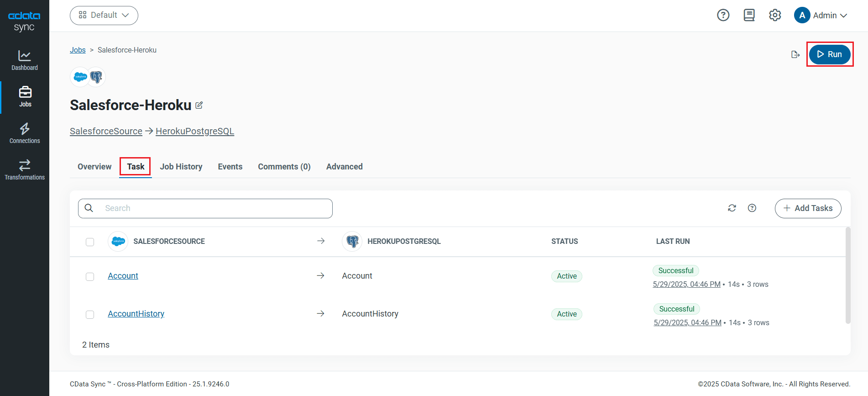Open the Dashboard from the sidebar
This screenshot has height=396, width=868.
tap(25, 60)
